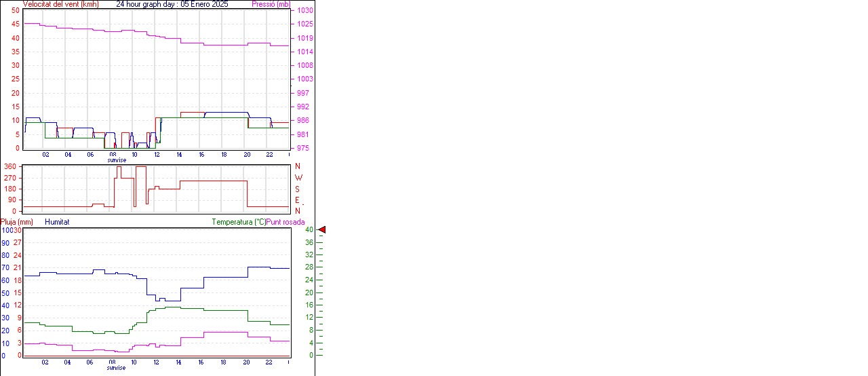Click the red 'Pluja (mm)' legend label
Viewport: 868px width, 376px height.
click(17, 222)
